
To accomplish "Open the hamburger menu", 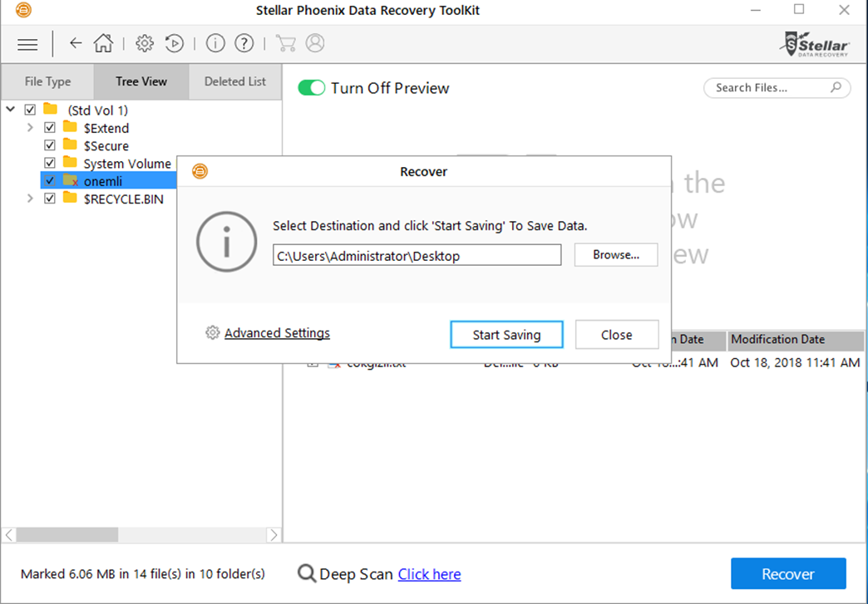I will (x=27, y=44).
